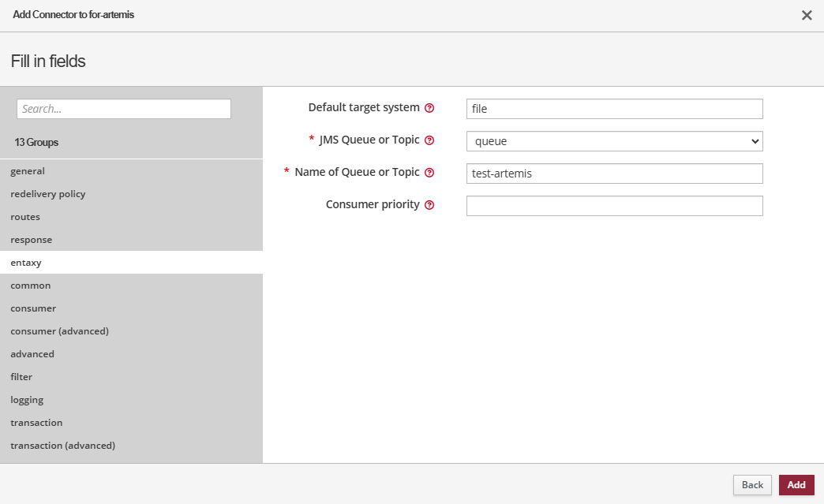This screenshot has width=824, height=504.
Task: Focus the groups Search field
Action: tap(124, 109)
